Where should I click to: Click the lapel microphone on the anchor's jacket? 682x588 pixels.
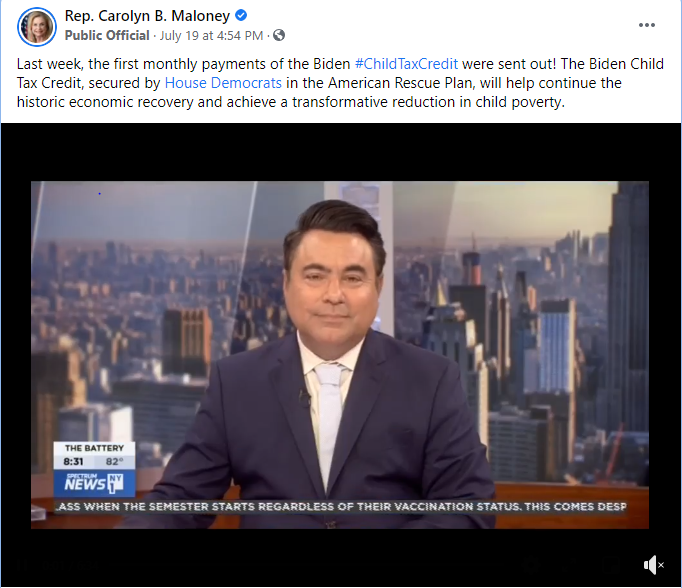coord(304,398)
